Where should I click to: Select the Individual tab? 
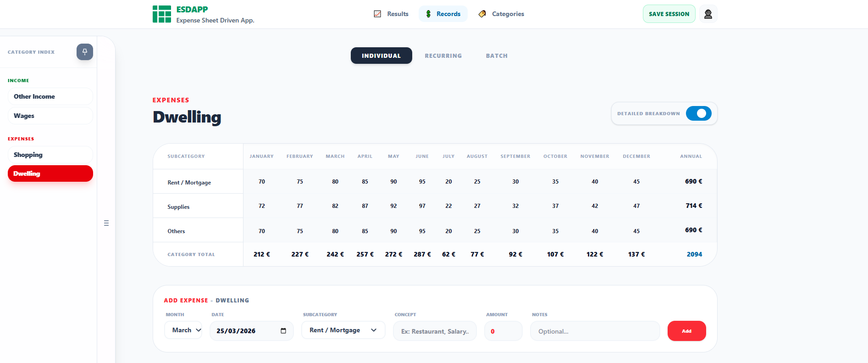click(x=381, y=56)
